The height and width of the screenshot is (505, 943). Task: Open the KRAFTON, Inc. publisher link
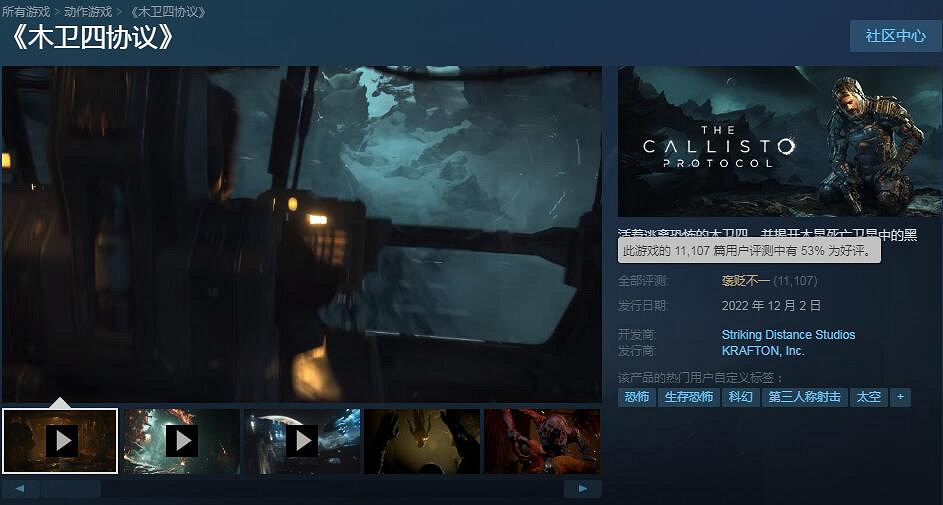(x=763, y=351)
